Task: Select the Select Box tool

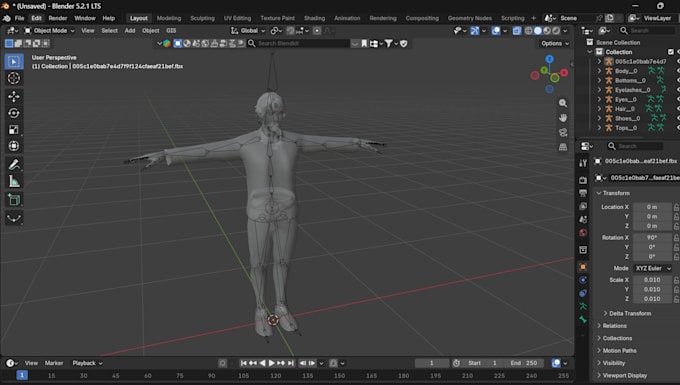Action: pyautogui.click(x=14, y=62)
